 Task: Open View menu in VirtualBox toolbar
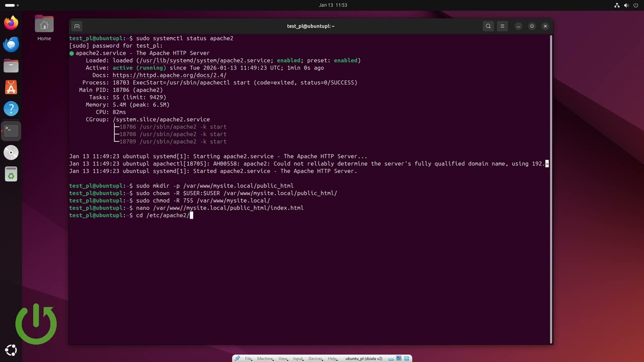point(283,358)
